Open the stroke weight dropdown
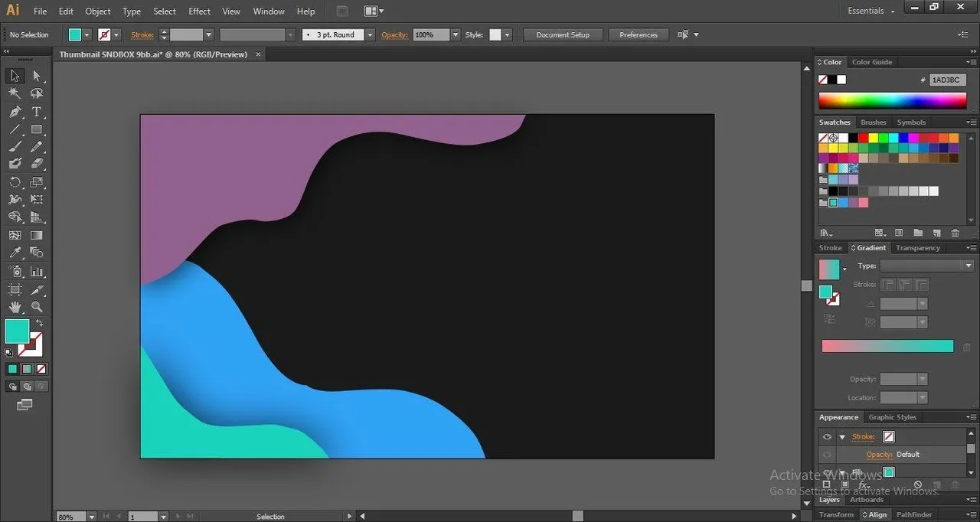This screenshot has height=522, width=980. tap(208, 34)
